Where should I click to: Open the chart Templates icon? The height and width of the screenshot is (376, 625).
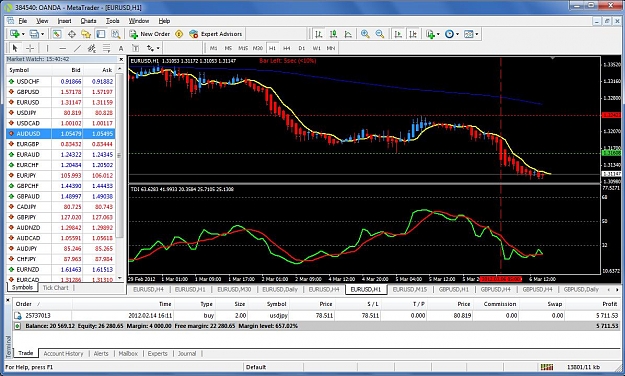pyautogui.click(x=469, y=34)
